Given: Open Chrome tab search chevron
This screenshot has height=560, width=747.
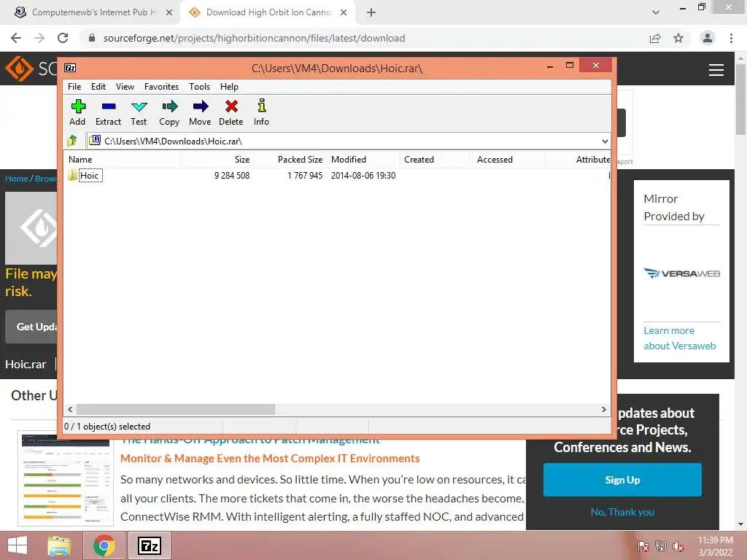Looking at the screenshot, I should click(x=656, y=12).
